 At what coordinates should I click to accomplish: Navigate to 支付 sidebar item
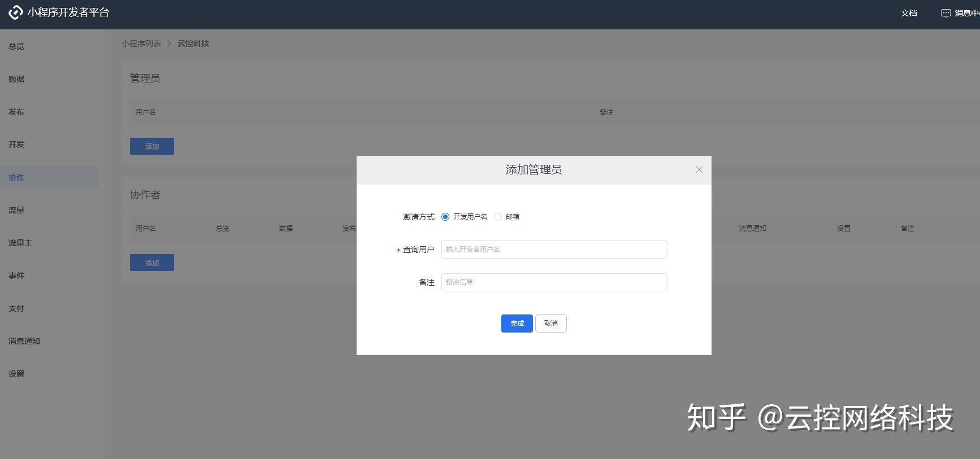pyautogui.click(x=16, y=308)
